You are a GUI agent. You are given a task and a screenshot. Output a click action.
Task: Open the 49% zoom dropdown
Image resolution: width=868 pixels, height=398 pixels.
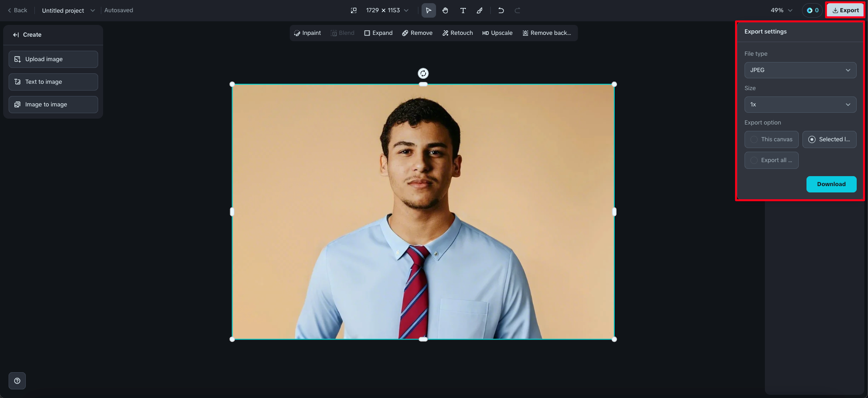click(782, 10)
